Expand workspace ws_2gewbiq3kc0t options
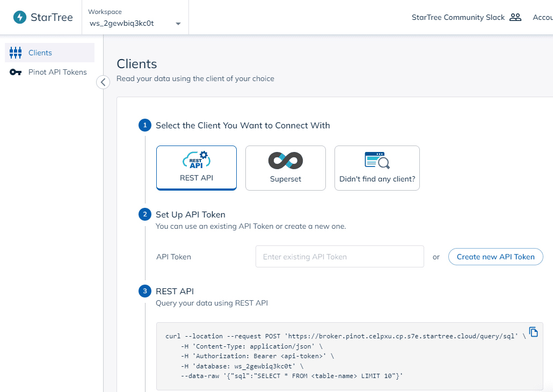The image size is (553, 392). coord(177,24)
